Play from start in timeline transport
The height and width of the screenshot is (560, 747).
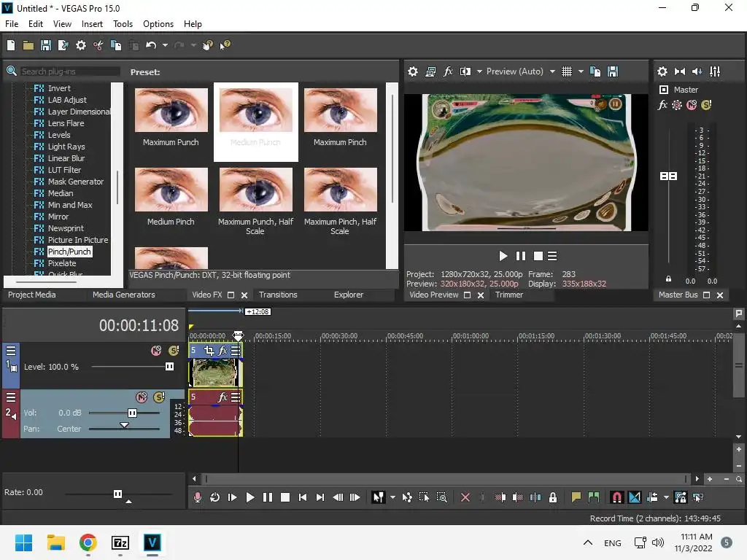click(x=233, y=497)
